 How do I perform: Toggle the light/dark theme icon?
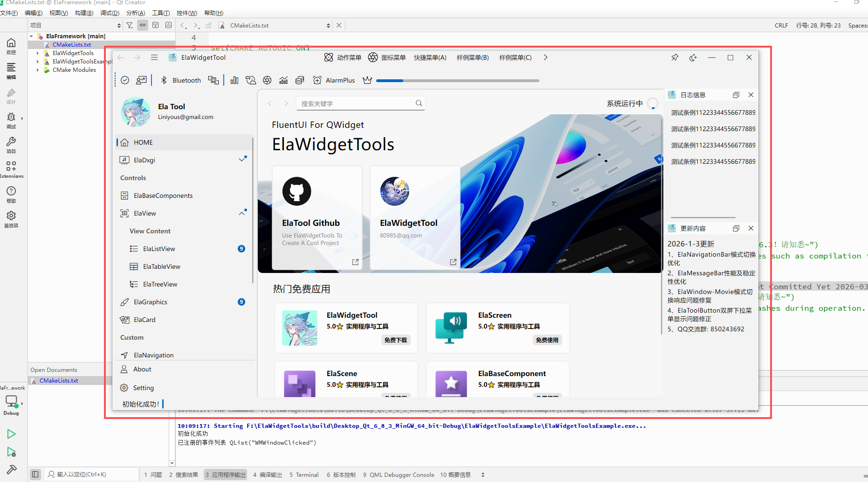tap(693, 57)
